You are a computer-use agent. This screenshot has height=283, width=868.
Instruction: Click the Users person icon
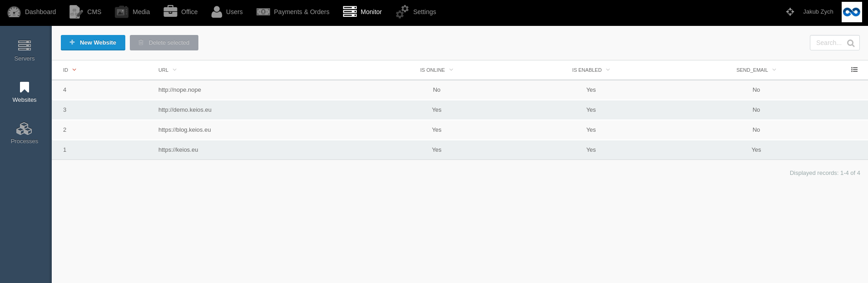click(x=217, y=12)
